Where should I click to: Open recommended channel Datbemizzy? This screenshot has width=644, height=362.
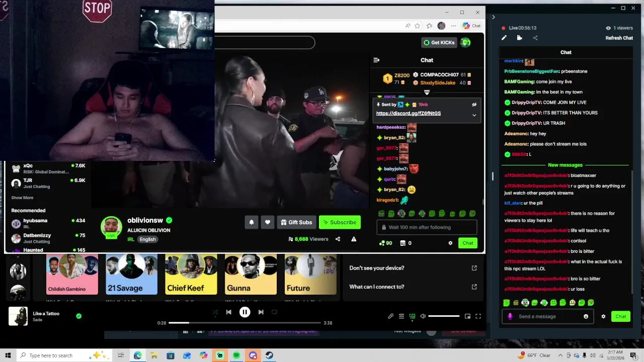48,238
